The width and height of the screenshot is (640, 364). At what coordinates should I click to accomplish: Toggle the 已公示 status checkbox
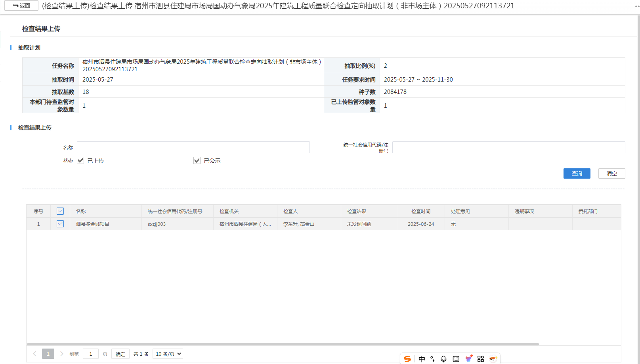coord(197,160)
